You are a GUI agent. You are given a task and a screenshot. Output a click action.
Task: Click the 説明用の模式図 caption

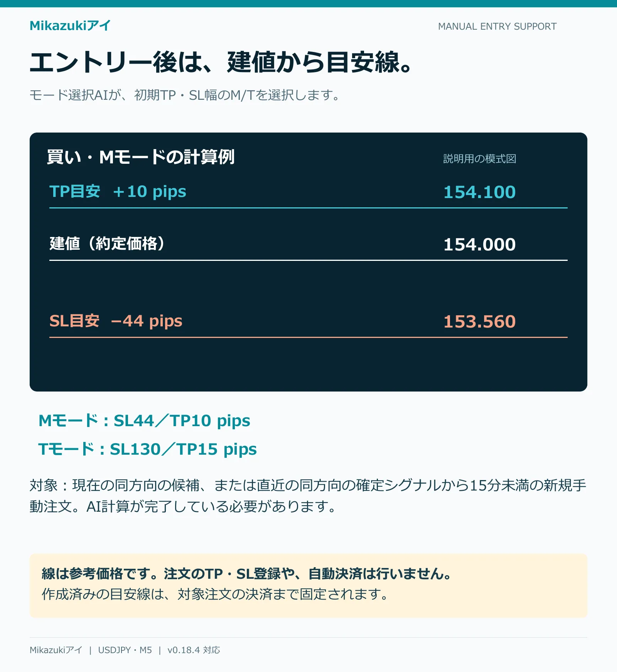(480, 159)
